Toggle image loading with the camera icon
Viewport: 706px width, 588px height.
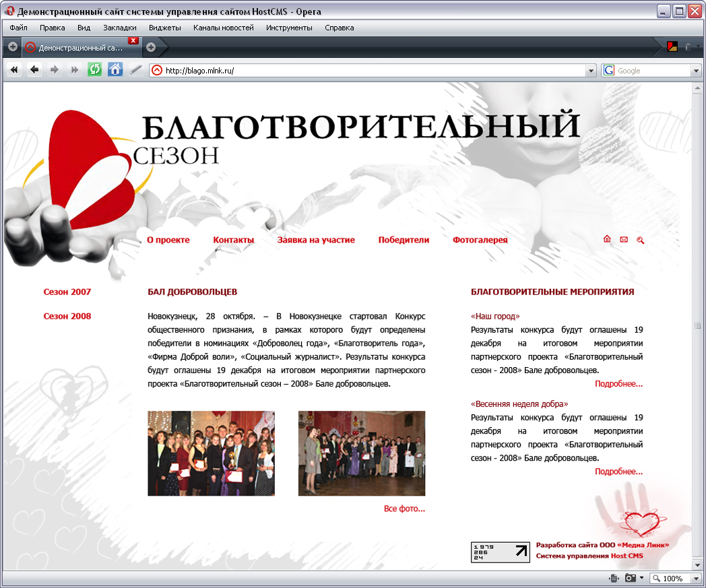coord(629,578)
